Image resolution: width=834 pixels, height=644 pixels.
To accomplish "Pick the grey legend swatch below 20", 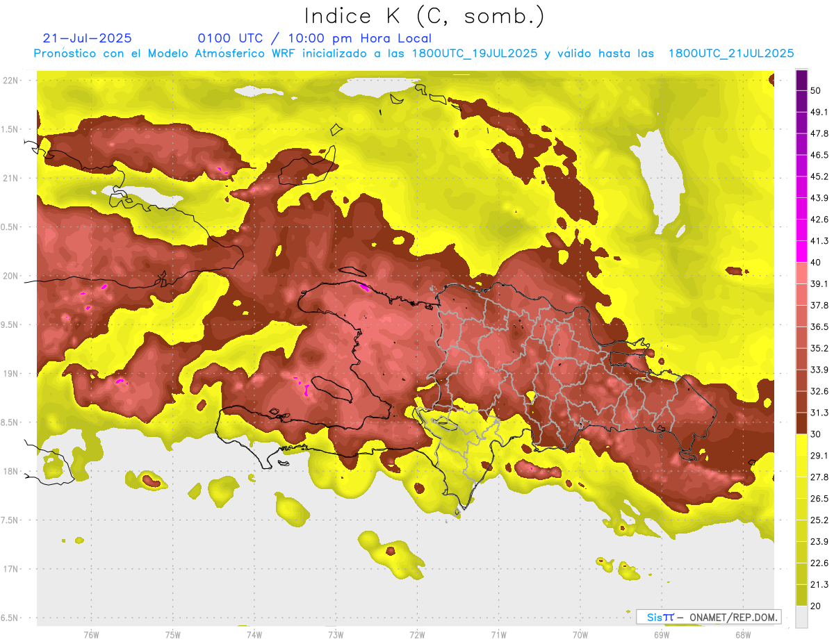I will (x=801, y=616).
